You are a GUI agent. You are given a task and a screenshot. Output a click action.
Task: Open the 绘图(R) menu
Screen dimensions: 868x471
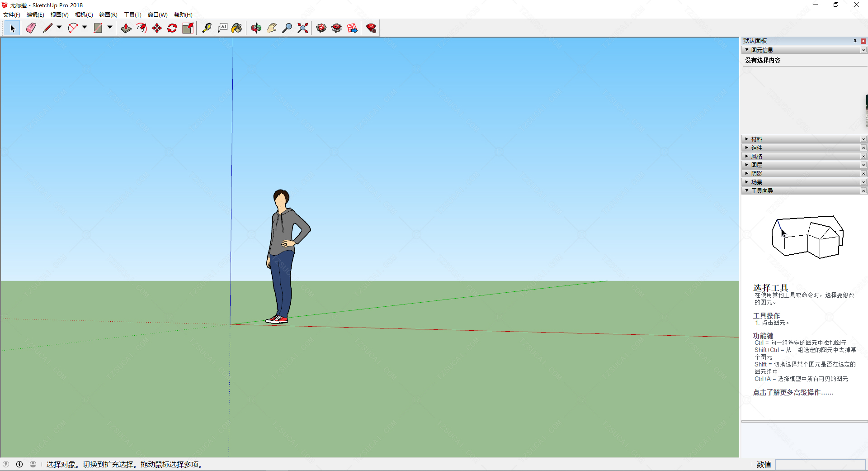click(x=108, y=14)
